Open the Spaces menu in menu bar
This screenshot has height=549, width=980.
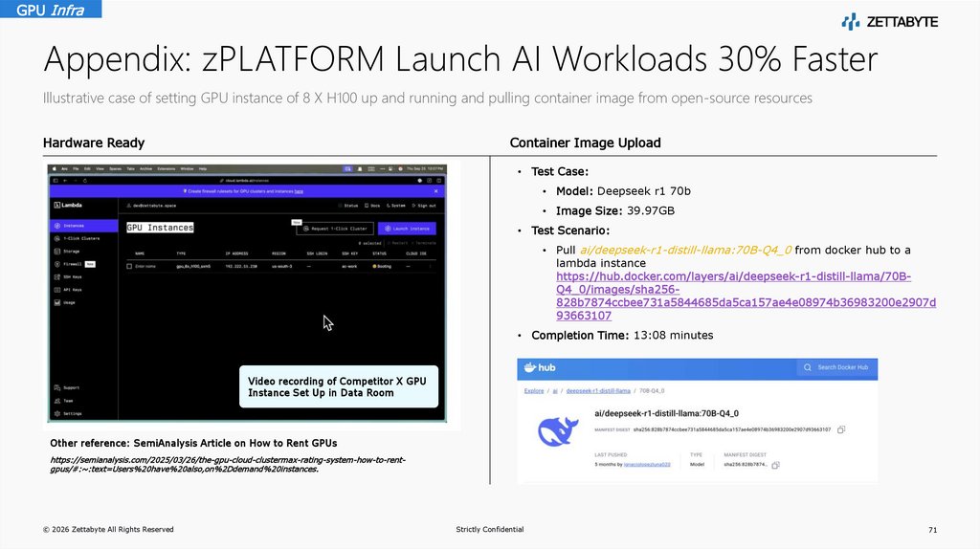point(115,168)
